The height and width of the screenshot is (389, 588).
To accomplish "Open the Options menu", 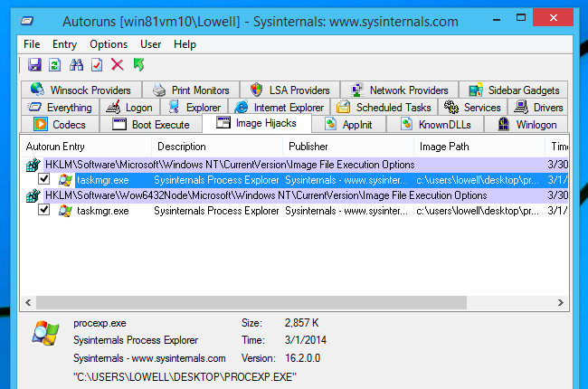I will (x=109, y=44).
